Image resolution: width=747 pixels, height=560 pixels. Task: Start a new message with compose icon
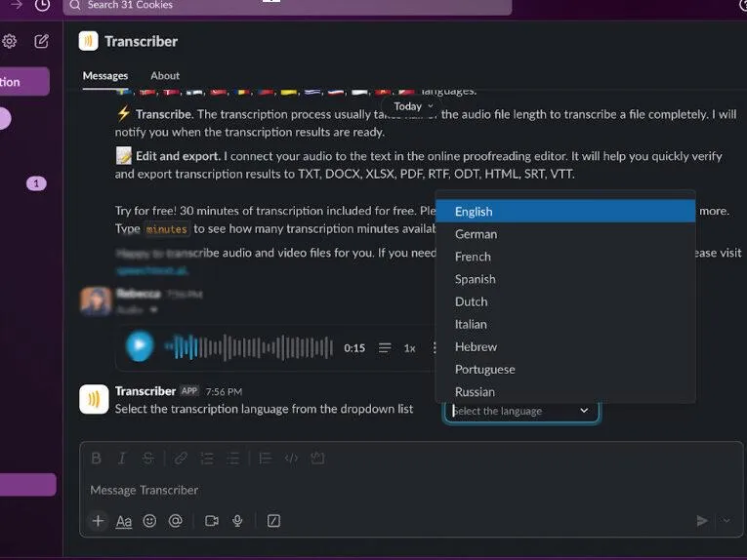tap(41, 41)
